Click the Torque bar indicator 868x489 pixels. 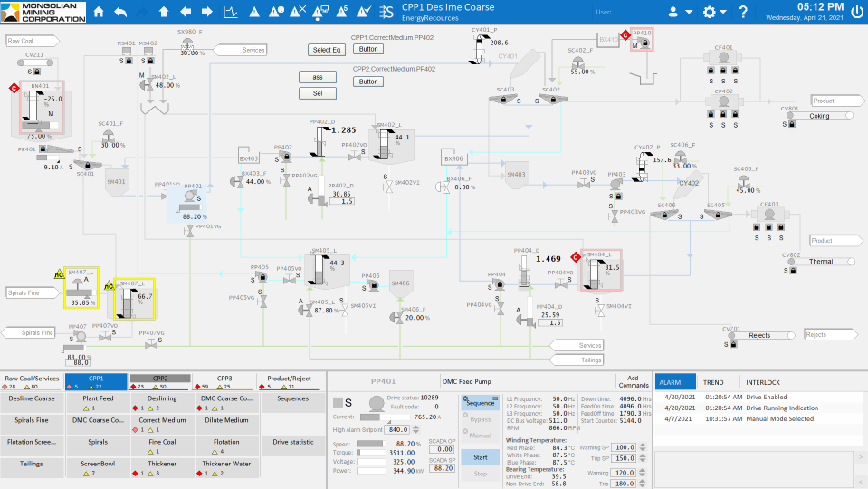(371, 453)
